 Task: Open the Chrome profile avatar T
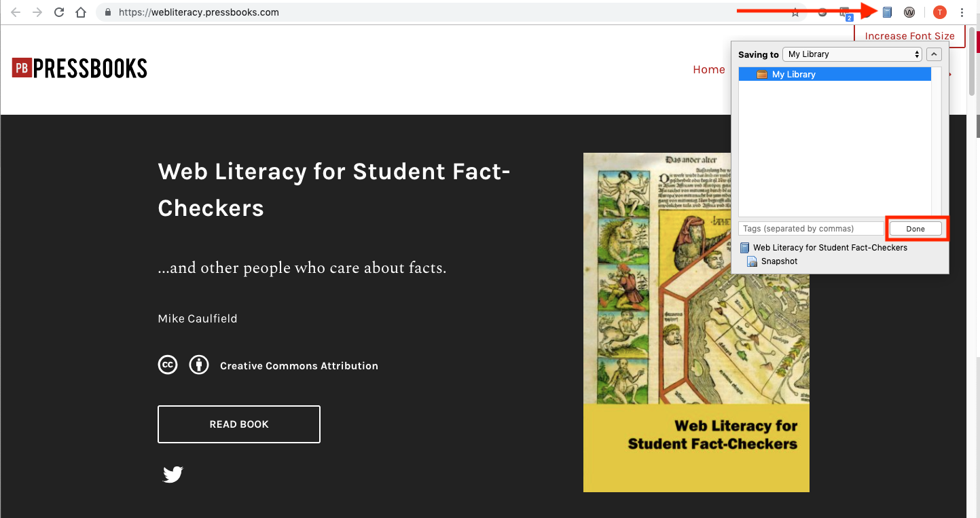[939, 12]
